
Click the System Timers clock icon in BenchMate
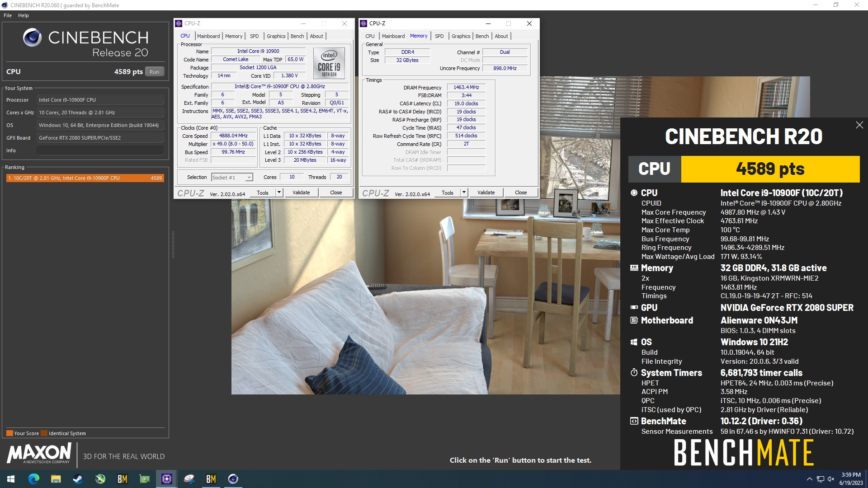click(x=634, y=373)
